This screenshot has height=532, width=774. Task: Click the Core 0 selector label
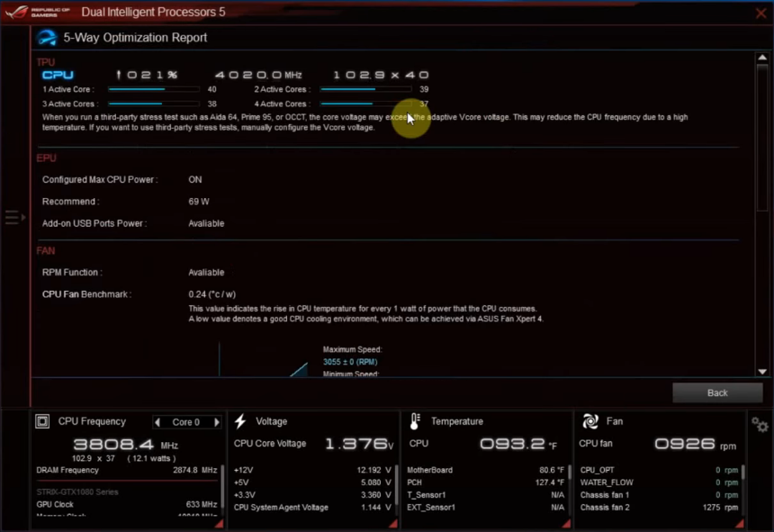click(186, 422)
